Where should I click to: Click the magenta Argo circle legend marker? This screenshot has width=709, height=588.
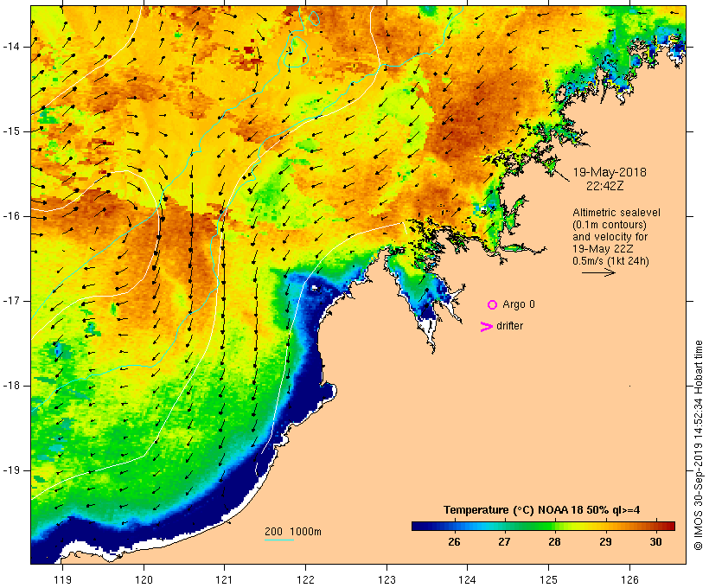(x=492, y=305)
